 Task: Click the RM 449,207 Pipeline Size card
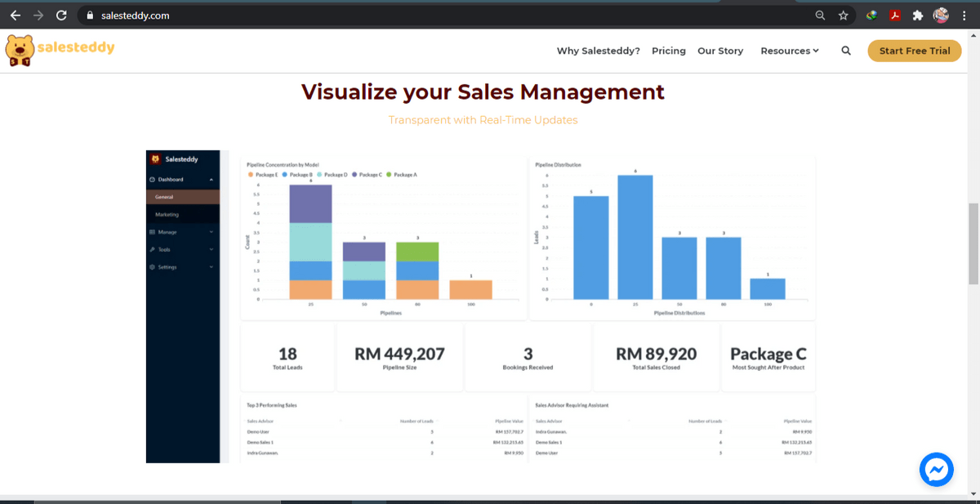coord(399,358)
